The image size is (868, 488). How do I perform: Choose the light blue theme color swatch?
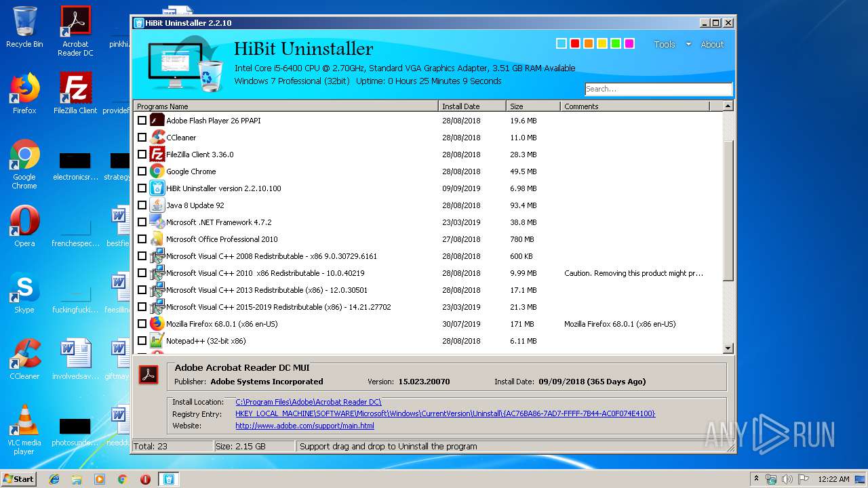tap(561, 43)
